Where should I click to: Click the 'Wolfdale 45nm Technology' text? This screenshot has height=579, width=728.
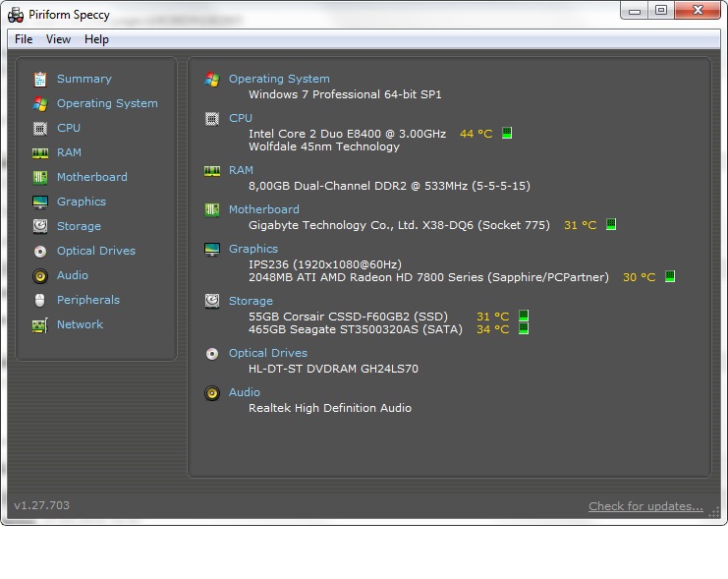coord(324,146)
